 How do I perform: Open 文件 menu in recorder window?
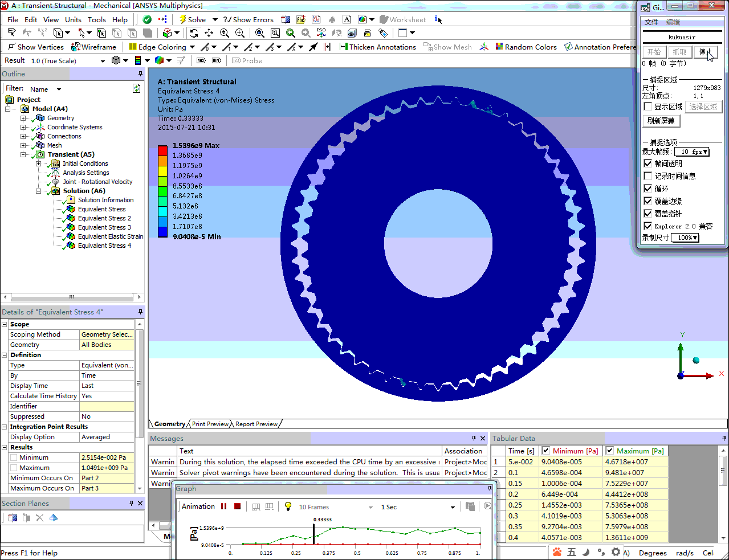[651, 22]
